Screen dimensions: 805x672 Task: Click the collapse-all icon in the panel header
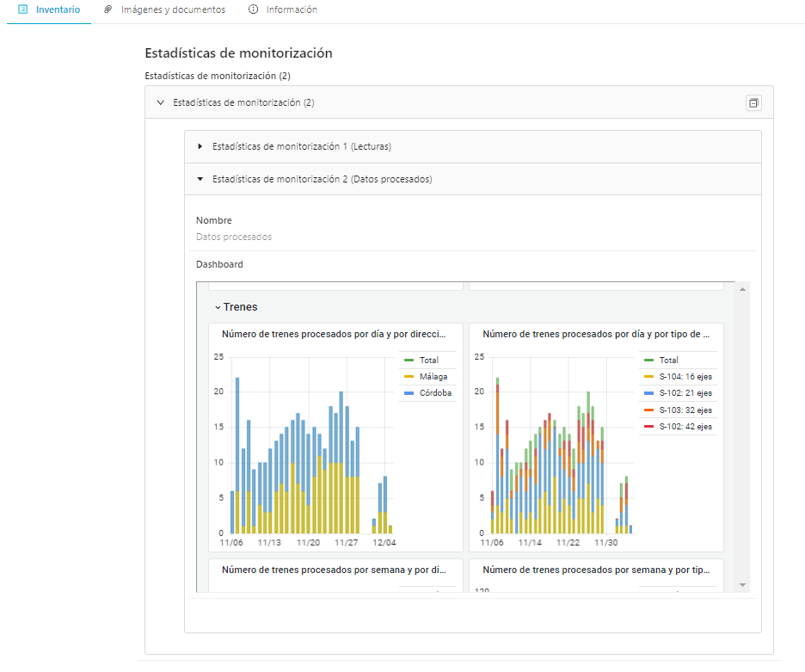[753, 102]
